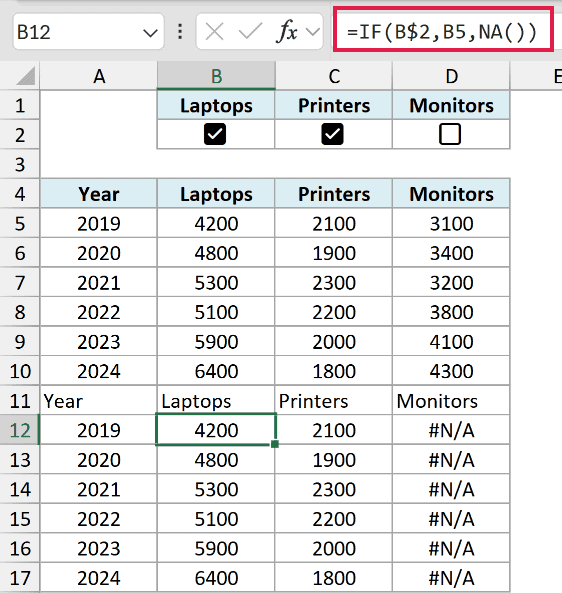Select cell C10 with value 1800

(334, 371)
